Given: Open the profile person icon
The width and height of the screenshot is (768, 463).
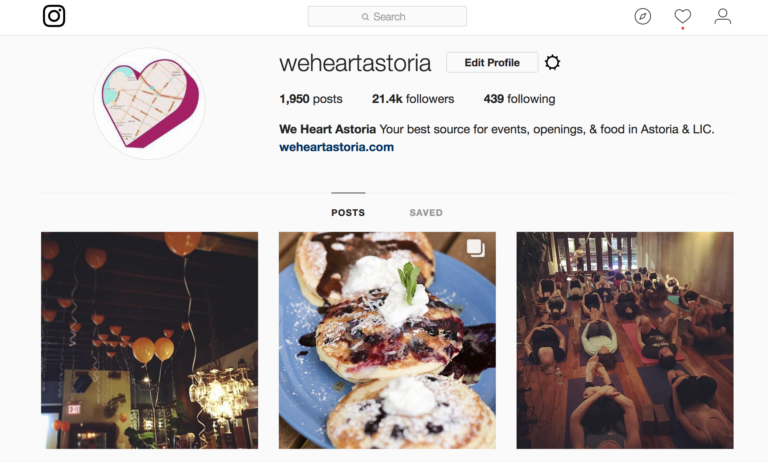Looking at the screenshot, I should pos(722,16).
